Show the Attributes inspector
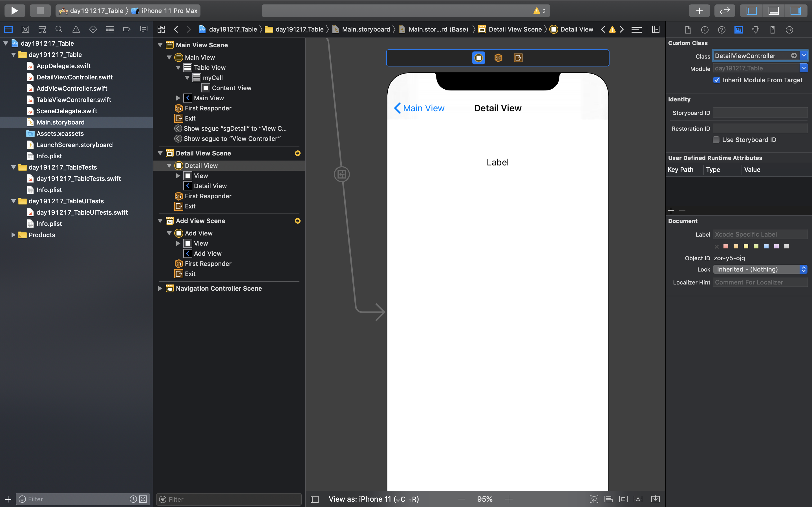 click(x=755, y=30)
